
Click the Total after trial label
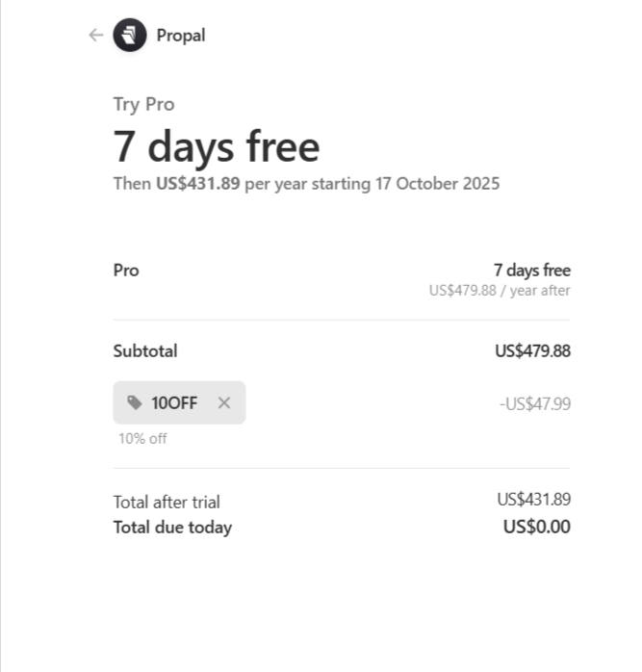click(167, 502)
